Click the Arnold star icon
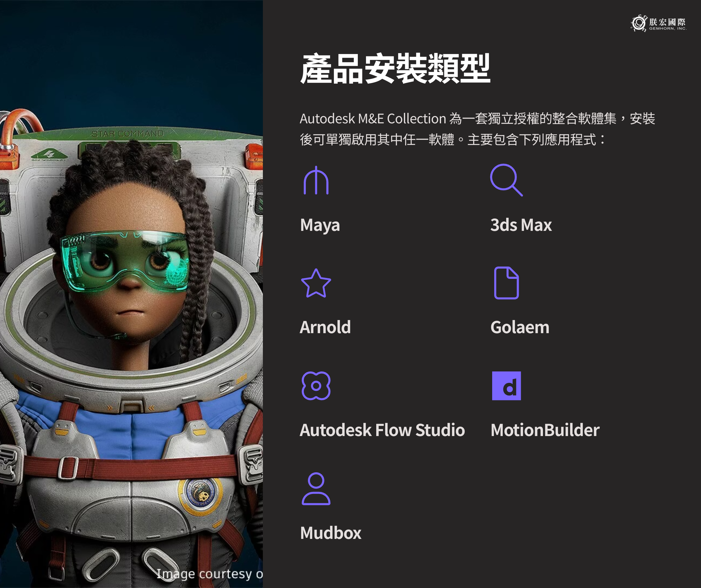 pyautogui.click(x=316, y=283)
